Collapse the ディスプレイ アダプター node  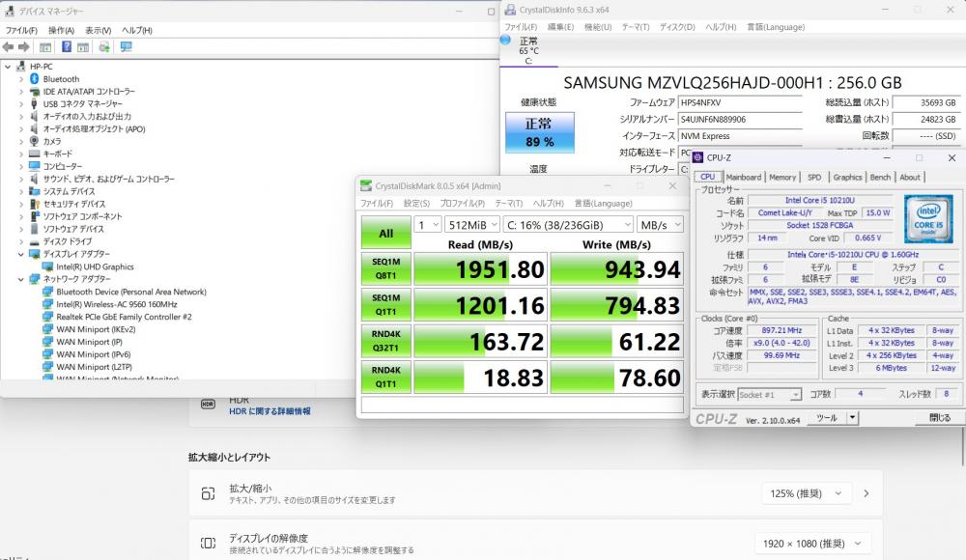tap(21, 254)
